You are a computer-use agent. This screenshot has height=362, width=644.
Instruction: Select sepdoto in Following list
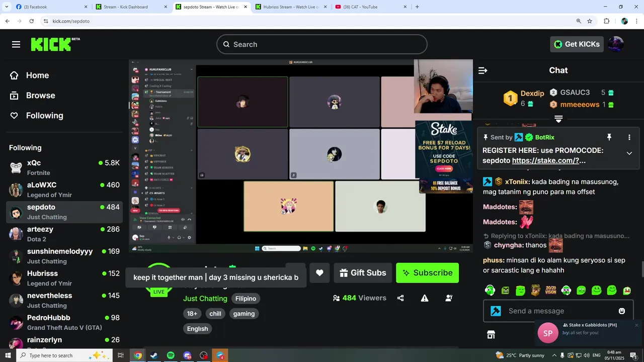(x=64, y=212)
